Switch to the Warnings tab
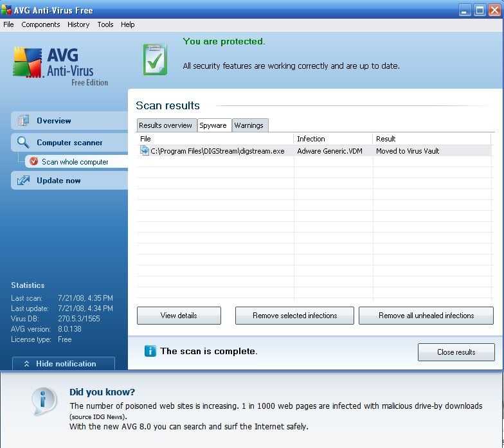504x448 pixels. (x=249, y=125)
